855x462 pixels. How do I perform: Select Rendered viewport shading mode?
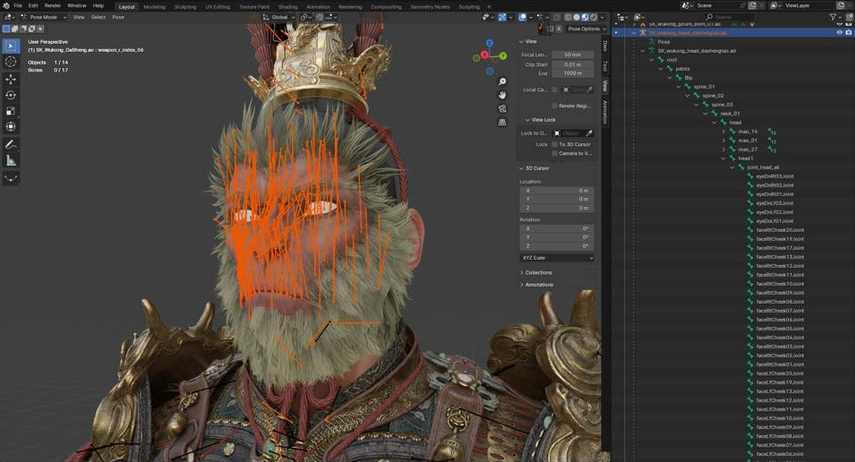click(594, 17)
